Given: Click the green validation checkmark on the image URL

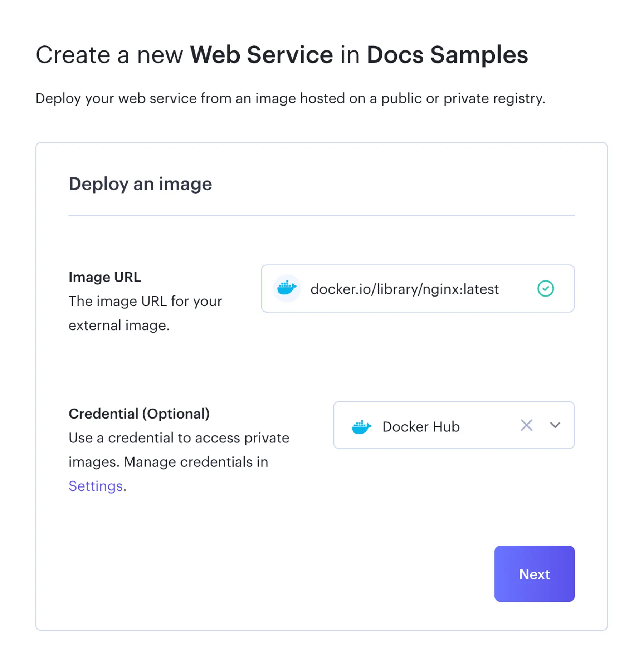Looking at the screenshot, I should tap(545, 288).
